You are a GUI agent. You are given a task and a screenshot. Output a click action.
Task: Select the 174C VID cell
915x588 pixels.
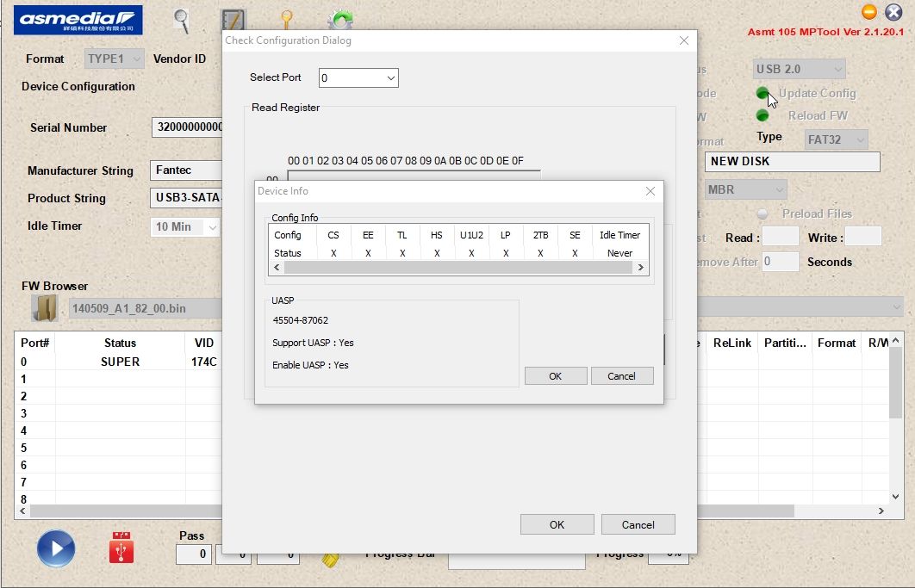(x=204, y=362)
